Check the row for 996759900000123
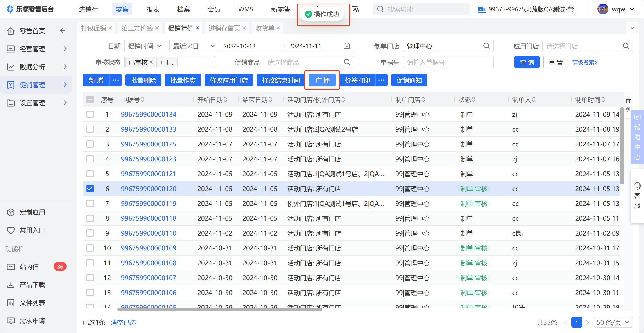This screenshot has width=644, height=333. [90, 159]
